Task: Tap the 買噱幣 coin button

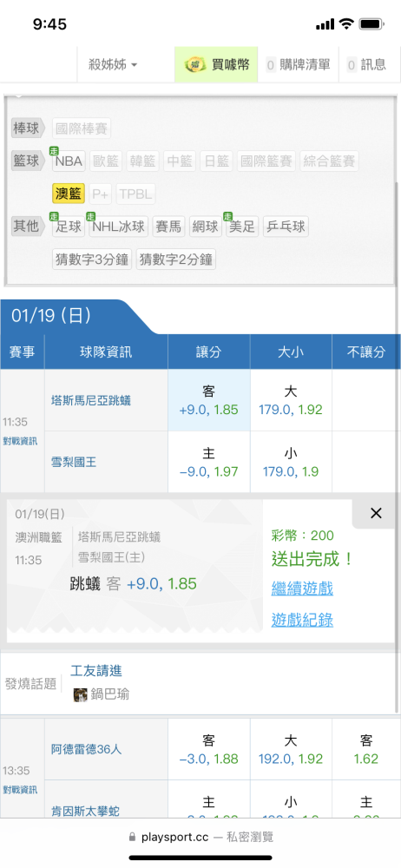Action: (x=217, y=65)
